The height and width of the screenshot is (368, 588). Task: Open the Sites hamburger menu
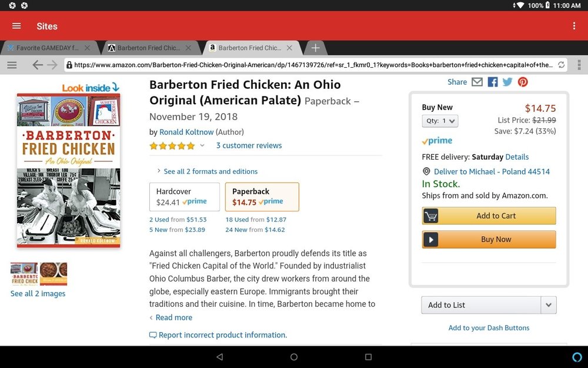click(16, 26)
